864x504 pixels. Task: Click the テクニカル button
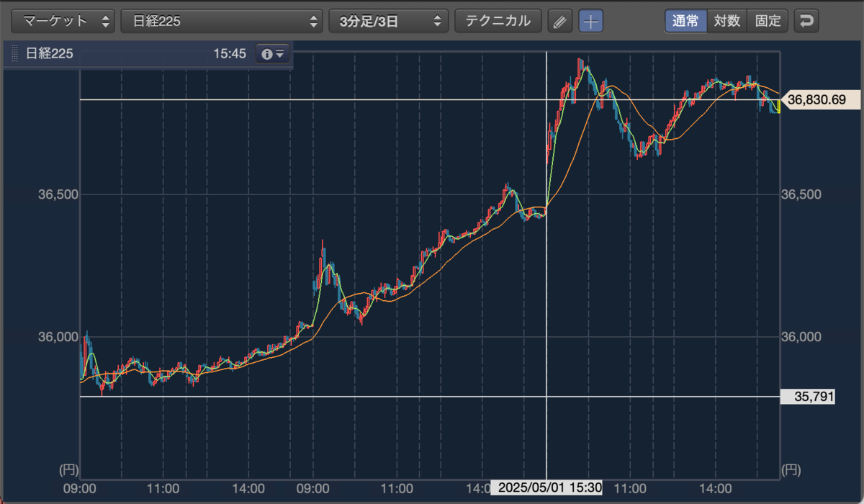coord(498,21)
